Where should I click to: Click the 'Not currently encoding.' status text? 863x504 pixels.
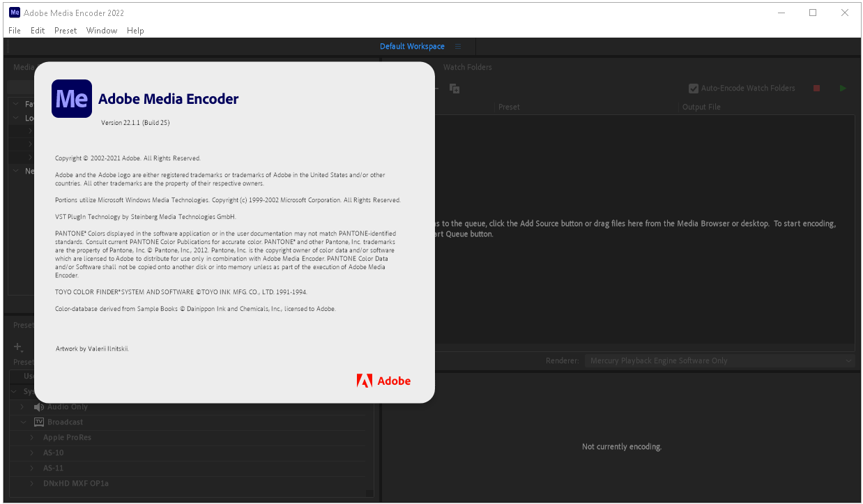pyautogui.click(x=622, y=447)
